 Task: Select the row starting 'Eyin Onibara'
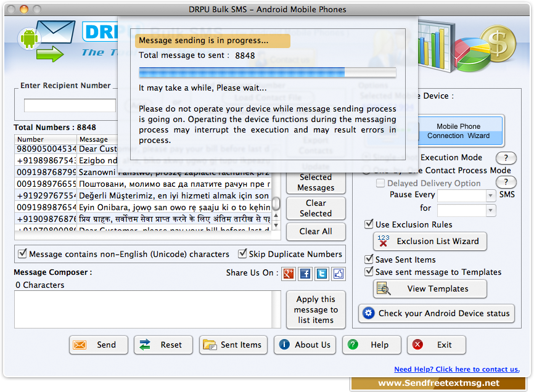[x=143, y=207]
